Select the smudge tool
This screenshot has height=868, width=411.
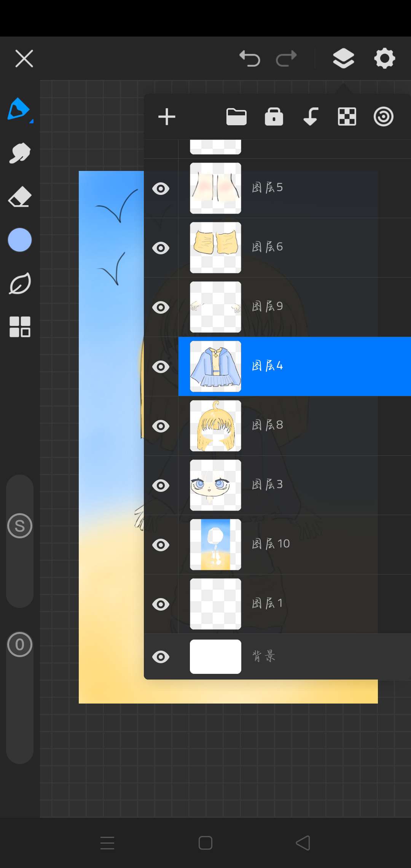[x=20, y=153]
